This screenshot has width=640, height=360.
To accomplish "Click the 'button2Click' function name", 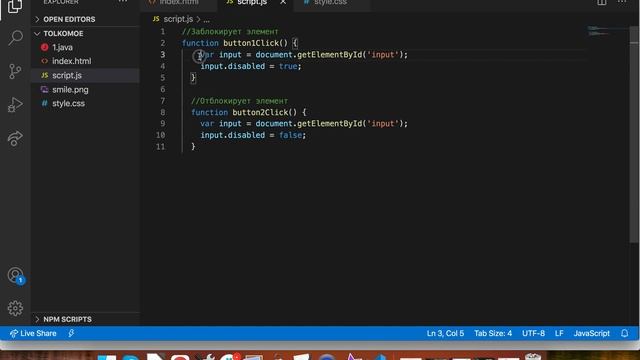I will pos(260,112).
